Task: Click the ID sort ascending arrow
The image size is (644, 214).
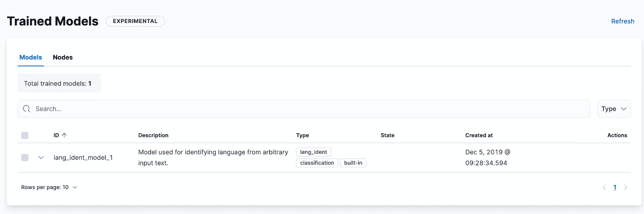Action: [64, 135]
